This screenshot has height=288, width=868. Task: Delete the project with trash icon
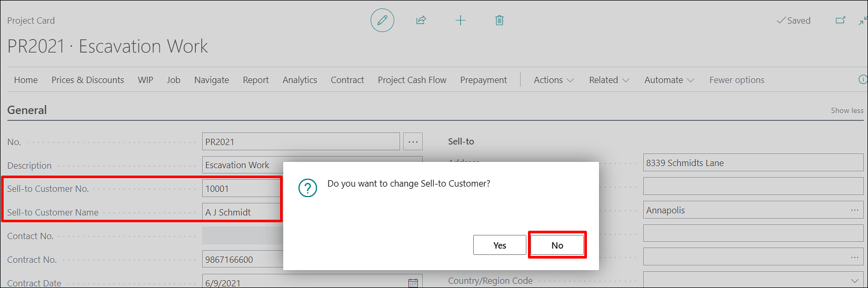pos(500,20)
